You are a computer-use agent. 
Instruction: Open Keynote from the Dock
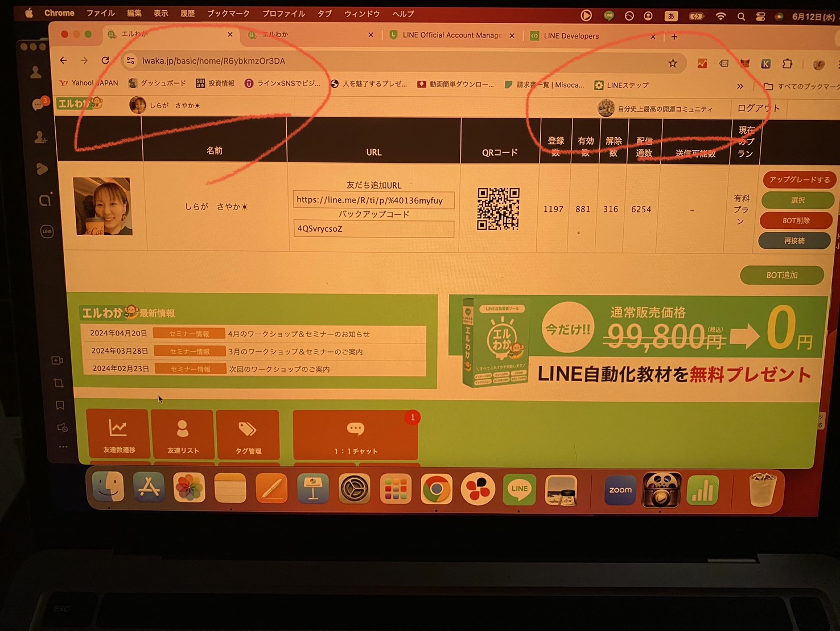(x=312, y=489)
